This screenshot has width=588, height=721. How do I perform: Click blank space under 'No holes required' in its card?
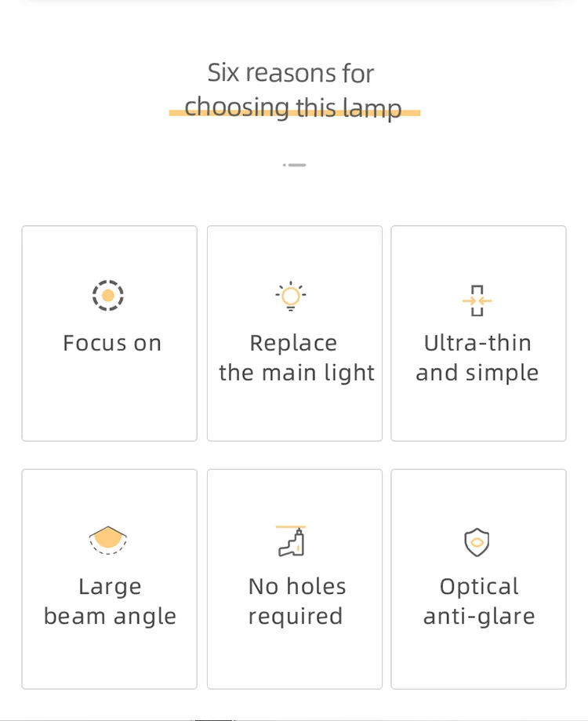[294, 657]
